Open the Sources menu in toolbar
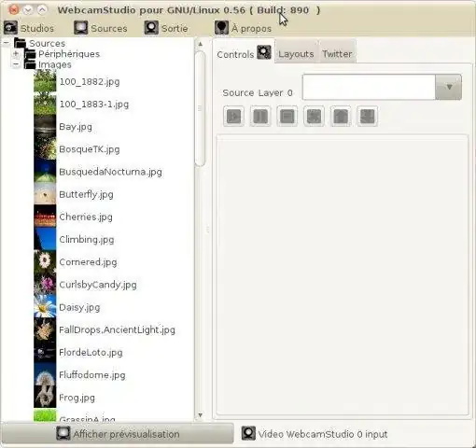 (101, 28)
